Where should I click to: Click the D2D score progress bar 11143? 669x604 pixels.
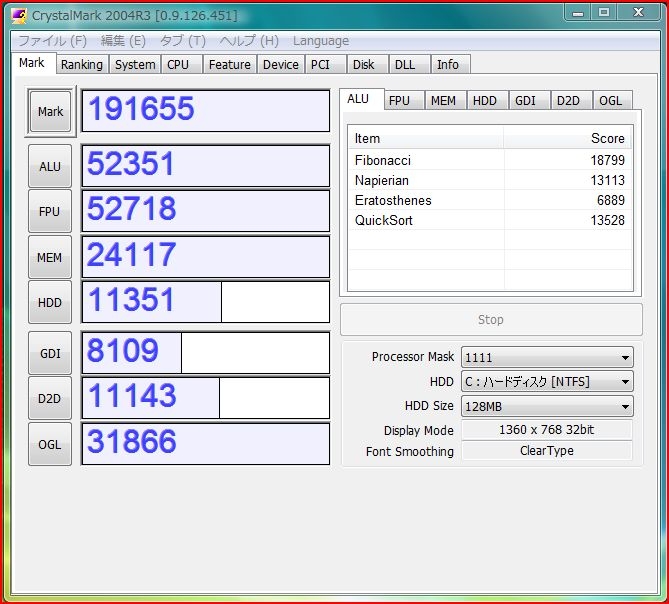(x=206, y=398)
